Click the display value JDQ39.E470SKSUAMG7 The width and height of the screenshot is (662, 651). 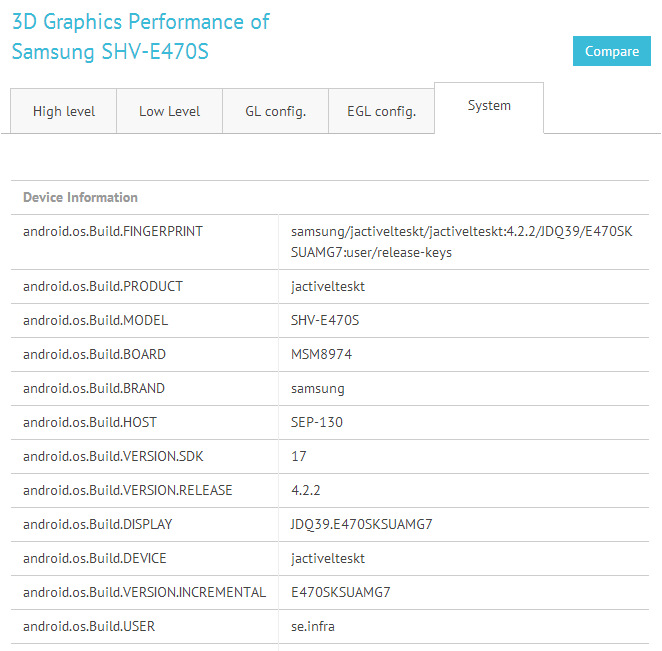[x=361, y=524]
